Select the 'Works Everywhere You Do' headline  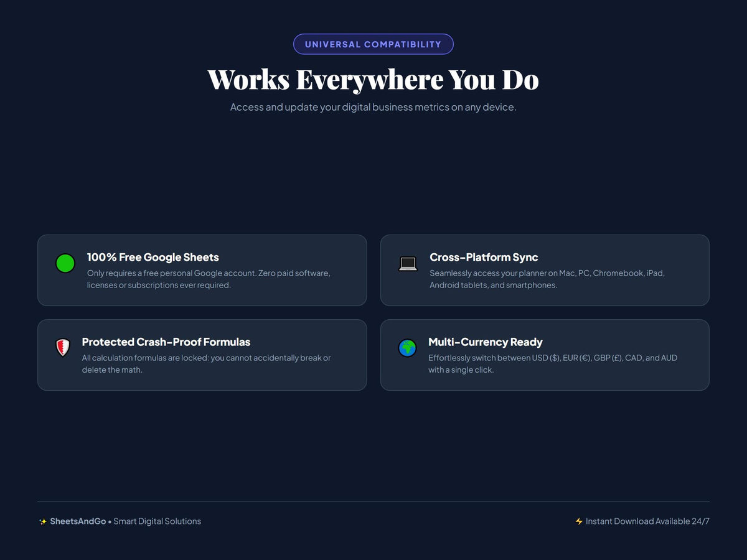(374, 80)
